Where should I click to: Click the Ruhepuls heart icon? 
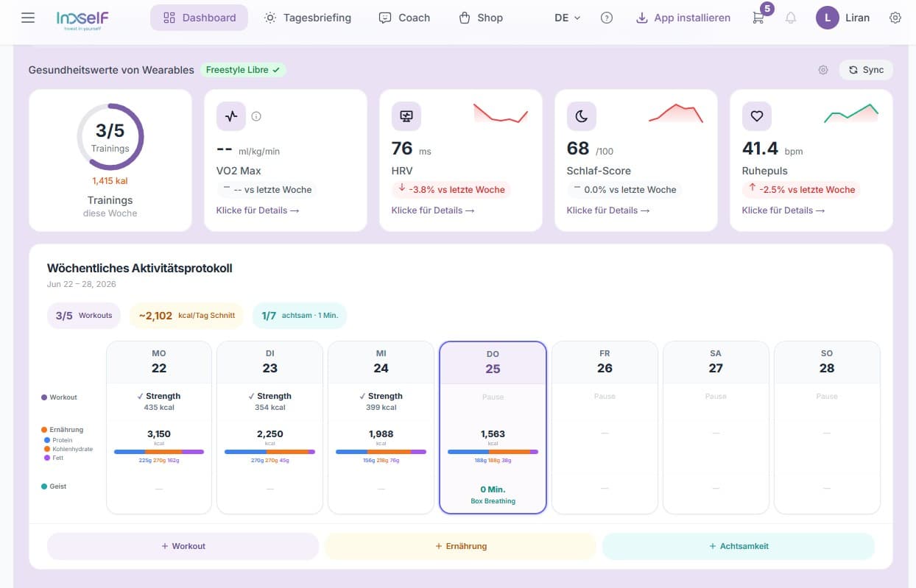point(757,116)
